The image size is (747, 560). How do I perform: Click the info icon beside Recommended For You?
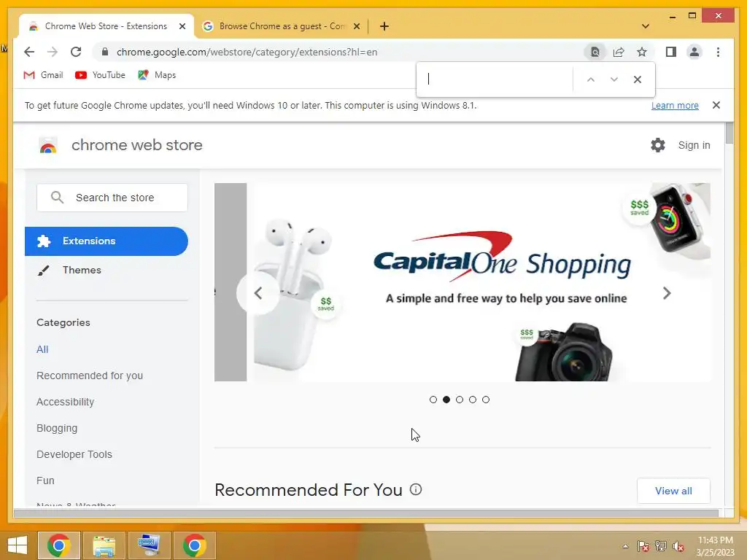coord(416,489)
